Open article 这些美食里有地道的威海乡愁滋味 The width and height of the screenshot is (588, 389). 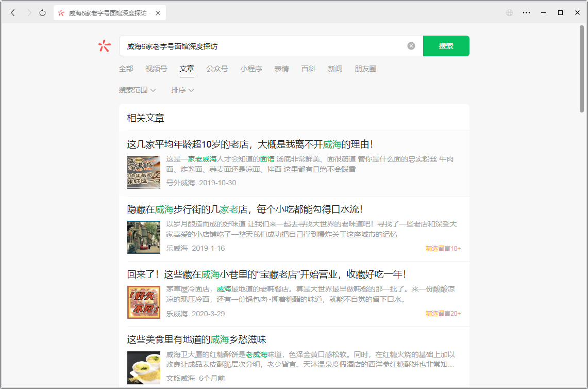196,340
